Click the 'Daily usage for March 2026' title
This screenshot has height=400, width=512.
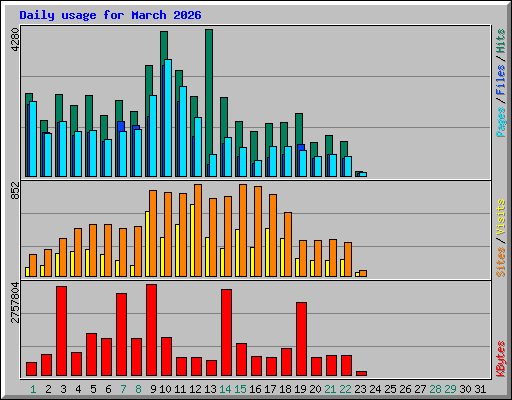click(x=110, y=15)
